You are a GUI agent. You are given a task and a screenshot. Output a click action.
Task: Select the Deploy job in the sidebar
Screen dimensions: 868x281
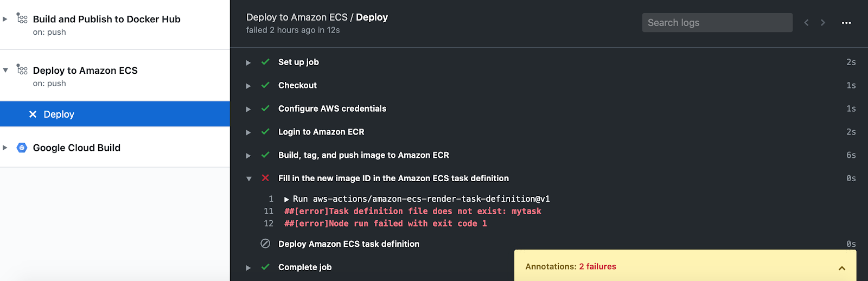(59, 114)
